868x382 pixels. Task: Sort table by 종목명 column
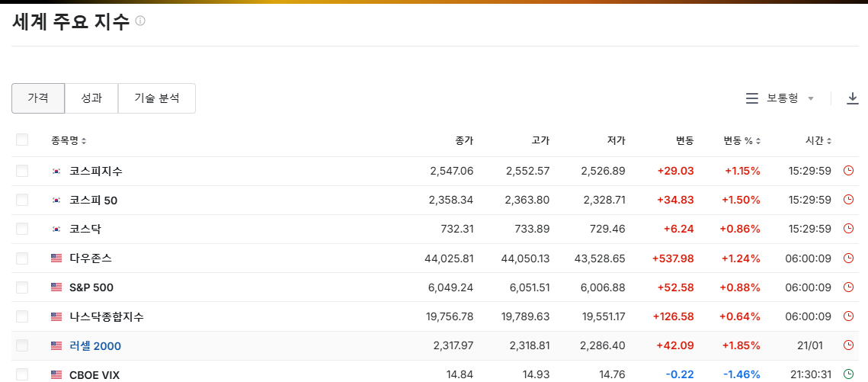(69, 140)
